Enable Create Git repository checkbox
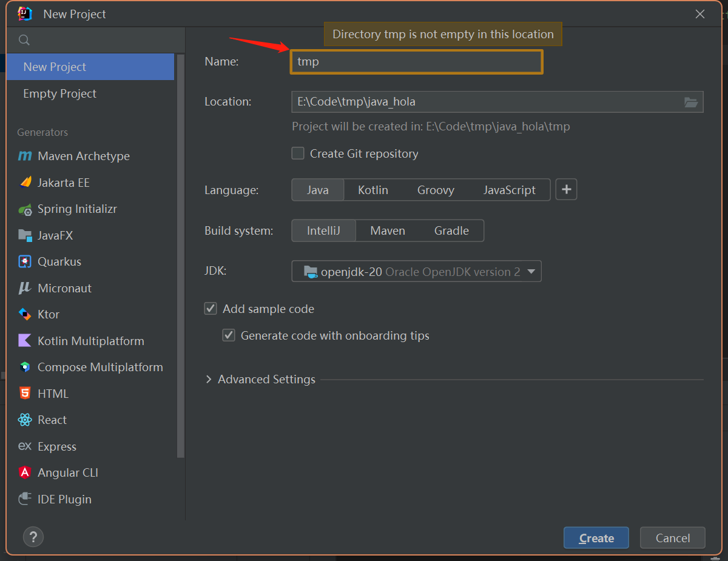The width and height of the screenshot is (728, 561). (x=298, y=153)
